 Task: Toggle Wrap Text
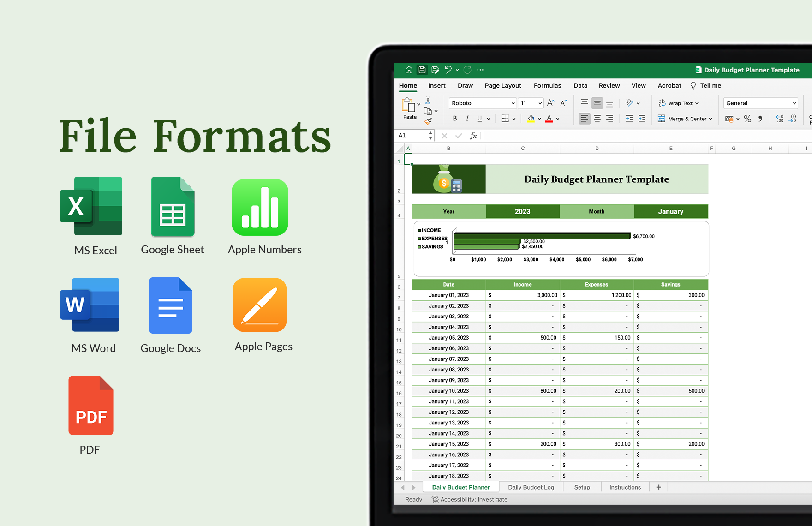[x=678, y=103]
